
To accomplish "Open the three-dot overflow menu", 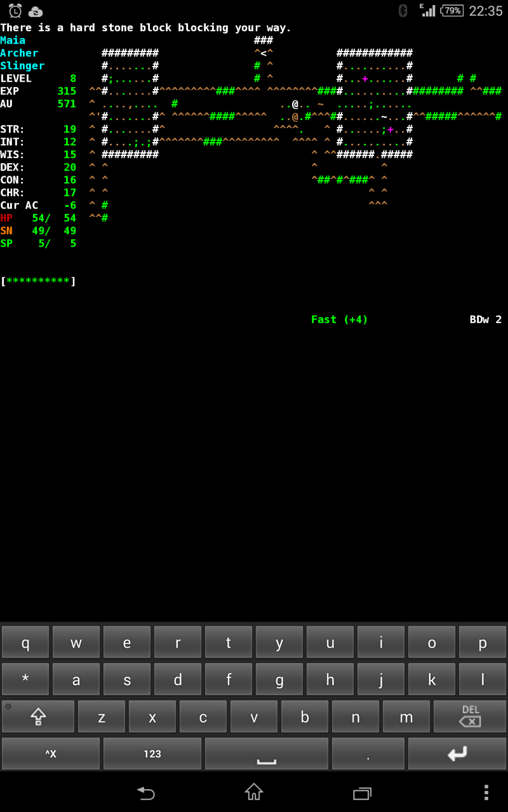I will tap(486, 792).
